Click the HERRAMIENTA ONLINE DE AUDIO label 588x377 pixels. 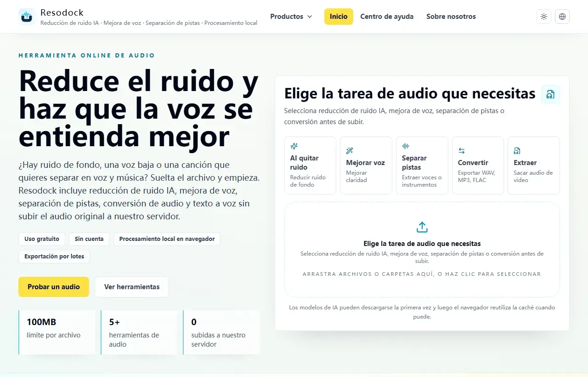tap(87, 56)
